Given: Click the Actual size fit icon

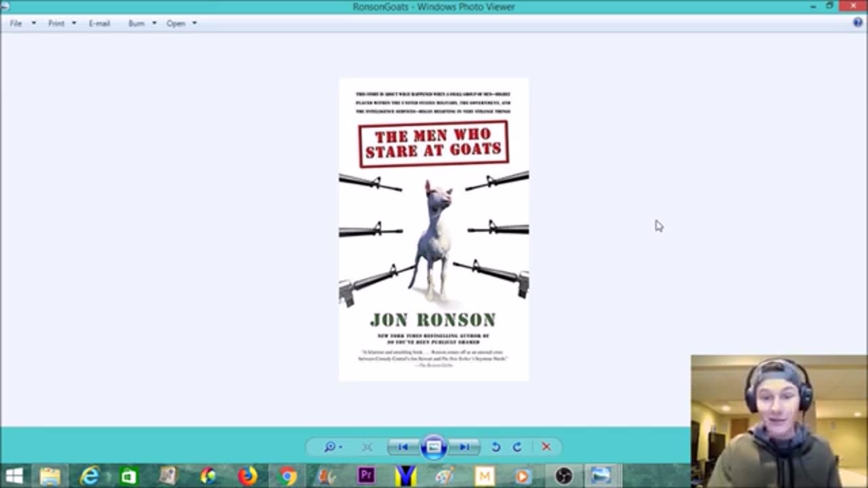Looking at the screenshot, I should click(367, 447).
